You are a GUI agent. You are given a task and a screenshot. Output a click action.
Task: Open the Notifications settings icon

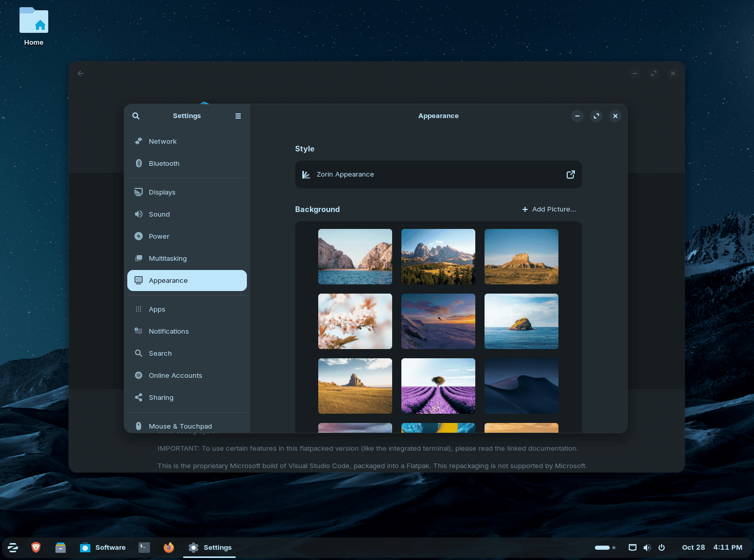pos(138,331)
